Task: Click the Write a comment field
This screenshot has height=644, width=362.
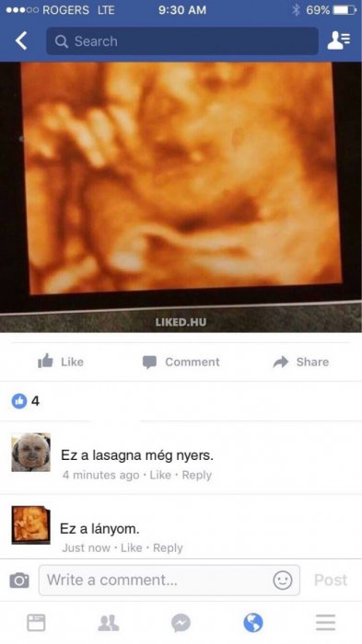Action: (169, 580)
